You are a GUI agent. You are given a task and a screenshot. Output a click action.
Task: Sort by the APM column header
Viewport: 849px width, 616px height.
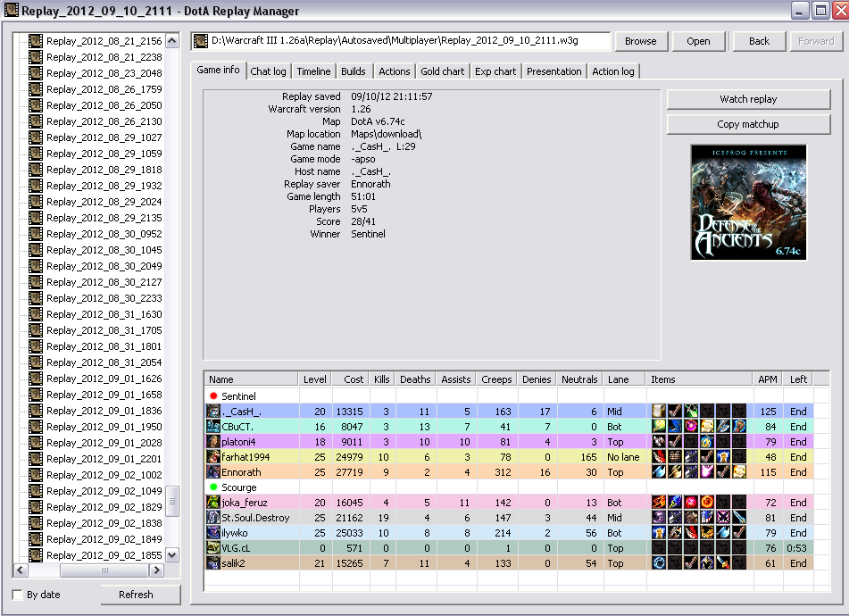[x=767, y=379]
